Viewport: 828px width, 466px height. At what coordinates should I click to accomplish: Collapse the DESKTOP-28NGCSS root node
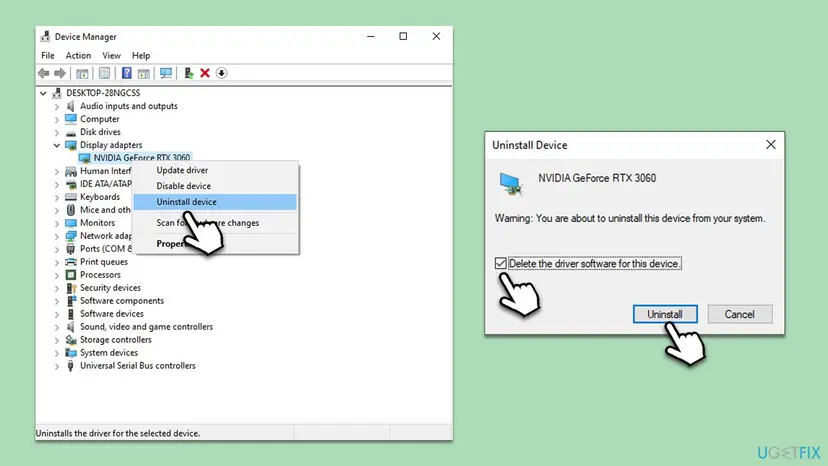pyautogui.click(x=43, y=93)
